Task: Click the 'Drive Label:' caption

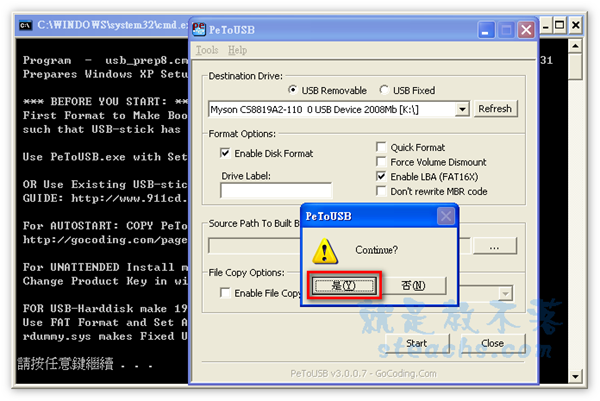Action: point(246,176)
